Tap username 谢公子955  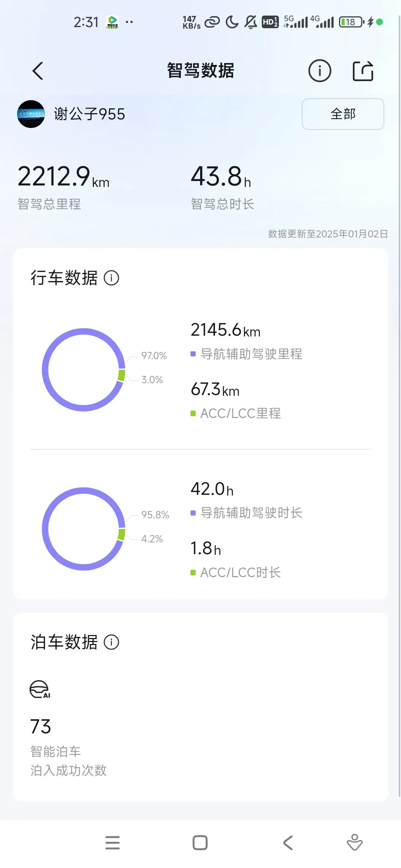pyautogui.click(x=89, y=114)
